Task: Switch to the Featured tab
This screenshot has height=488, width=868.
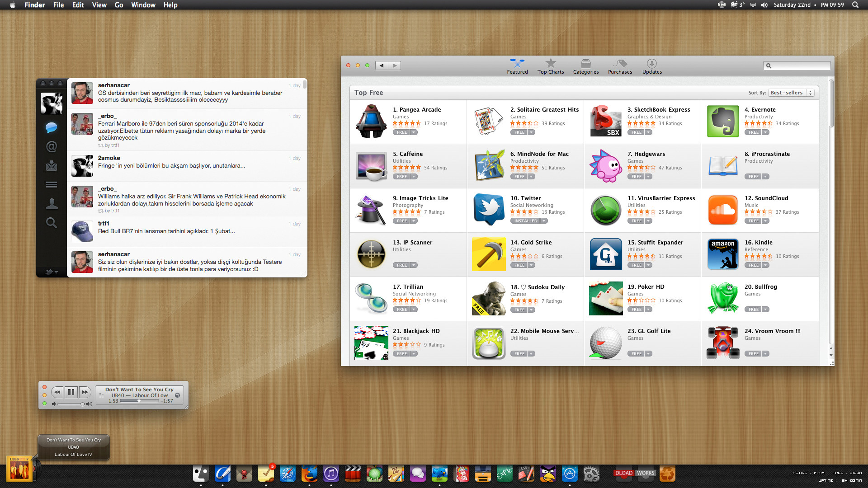Action: [517, 66]
